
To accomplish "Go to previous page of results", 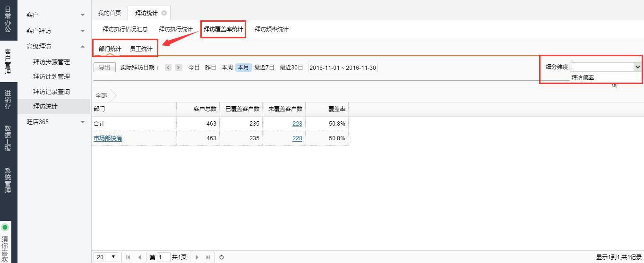I will [139, 257].
